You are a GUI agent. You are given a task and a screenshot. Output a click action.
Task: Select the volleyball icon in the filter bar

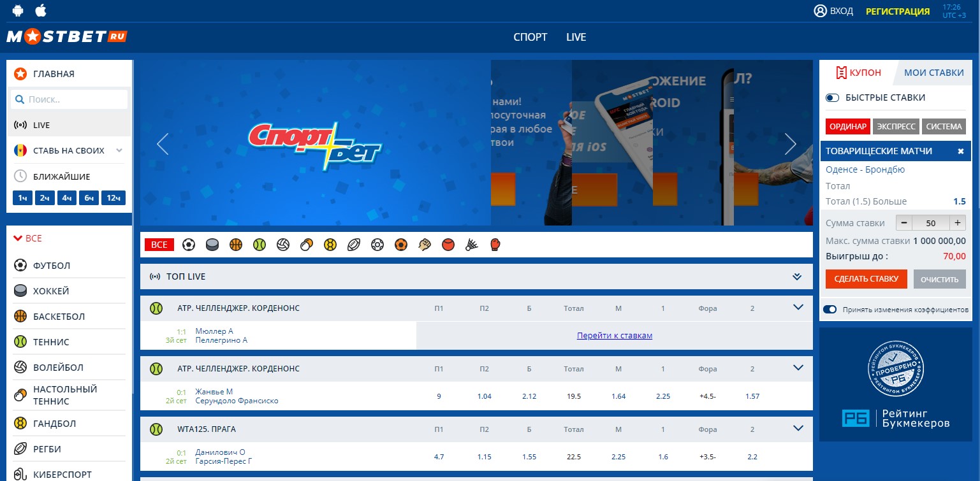(x=283, y=245)
